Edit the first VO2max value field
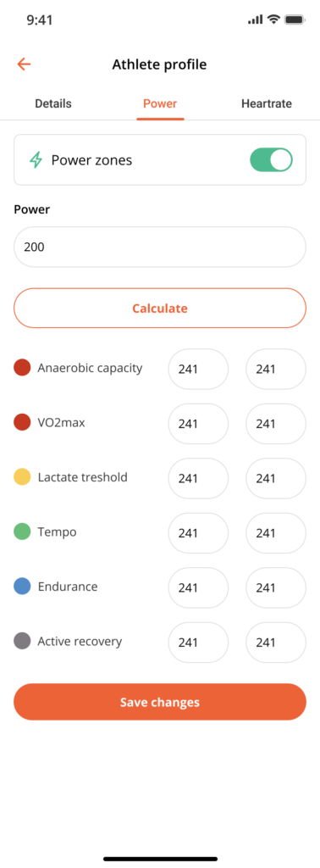This screenshot has height=868, width=320. point(198,424)
